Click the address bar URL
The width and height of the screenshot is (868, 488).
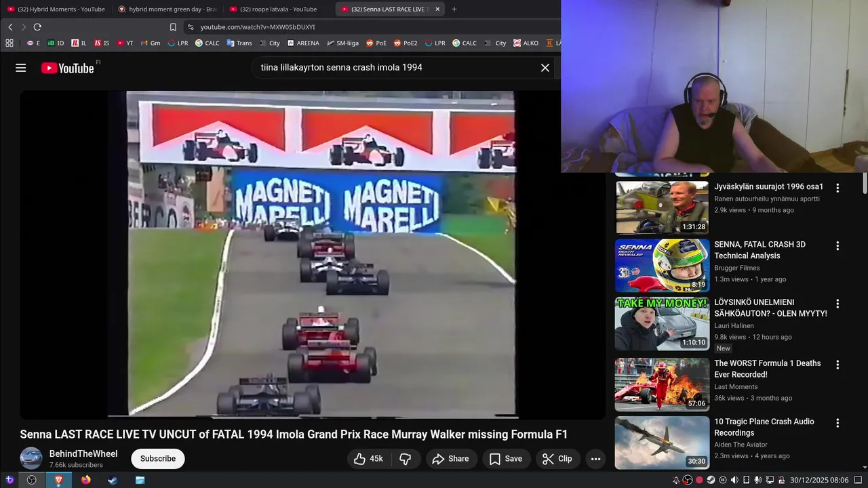click(x=258, y=27)
